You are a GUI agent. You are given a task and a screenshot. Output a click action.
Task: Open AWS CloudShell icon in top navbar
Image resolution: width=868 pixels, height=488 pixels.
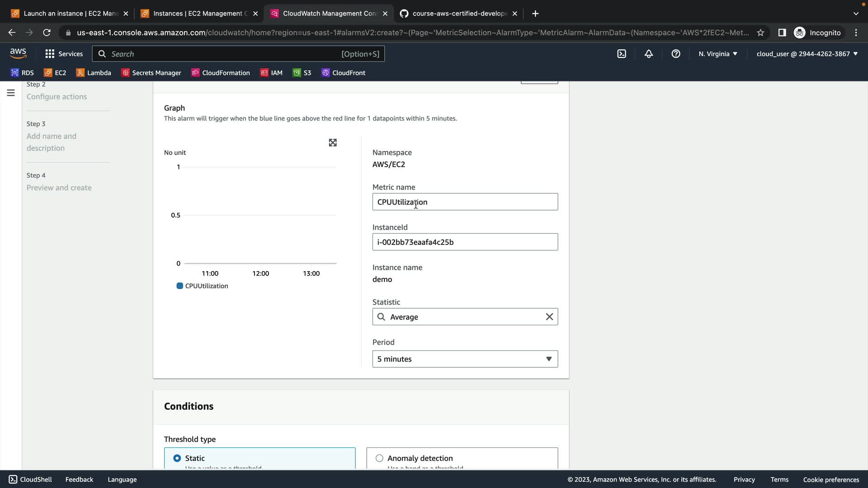(622, 54)
